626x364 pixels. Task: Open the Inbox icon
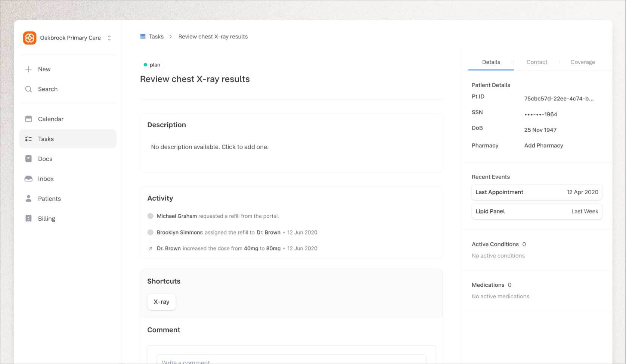click(x=28, y=178)
